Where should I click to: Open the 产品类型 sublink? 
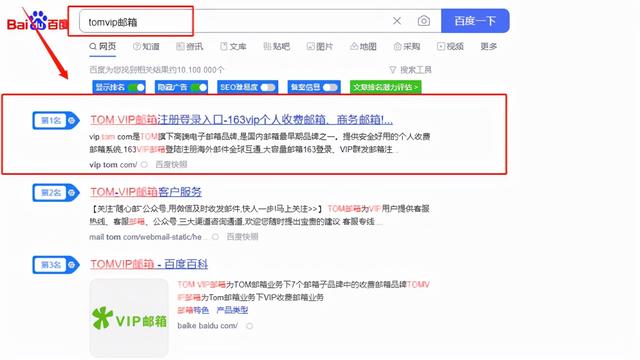click(x=232, y=310)
